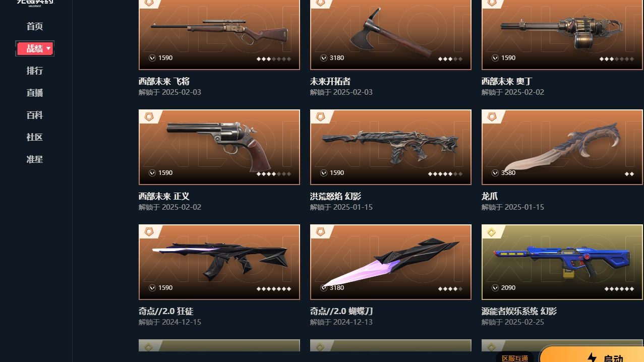Open the 首页 menu item
The height and width of the screenshot is (362, 644).
tap(35, 26)
